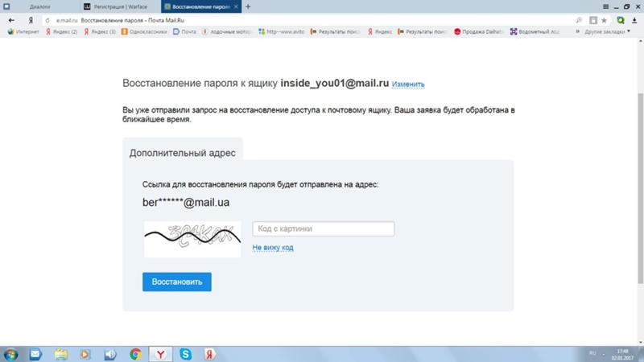
Task: Switch to the Диалоги tab
Action: coord(39,6)
